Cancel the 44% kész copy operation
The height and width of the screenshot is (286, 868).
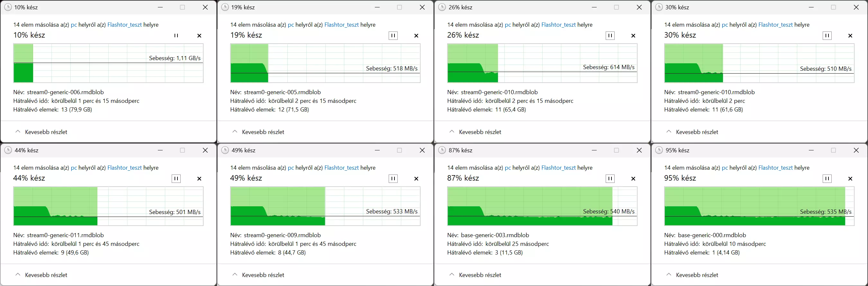pyautogui.click(x=199, y=179)
